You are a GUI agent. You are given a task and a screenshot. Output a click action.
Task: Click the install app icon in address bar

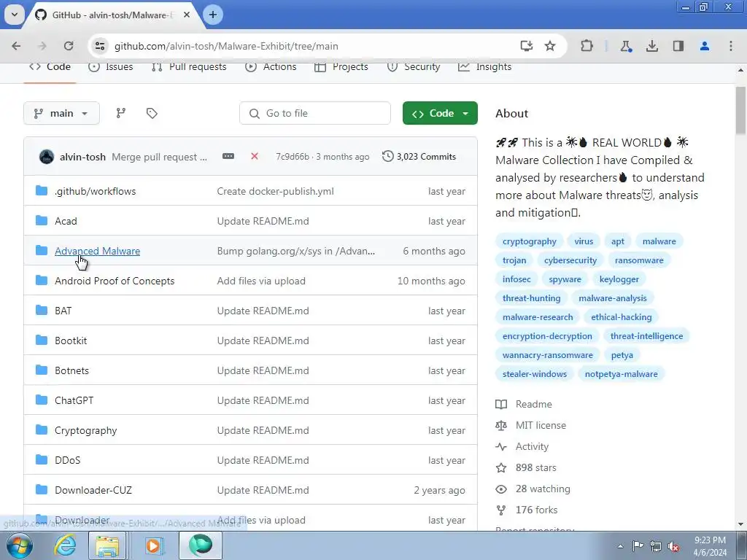[x=527, y=46]
